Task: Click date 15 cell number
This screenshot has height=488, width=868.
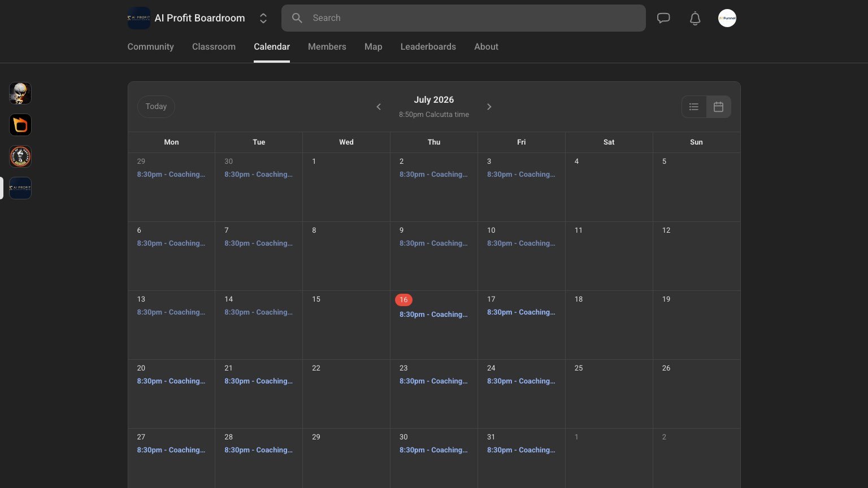Action: point(316,299)
